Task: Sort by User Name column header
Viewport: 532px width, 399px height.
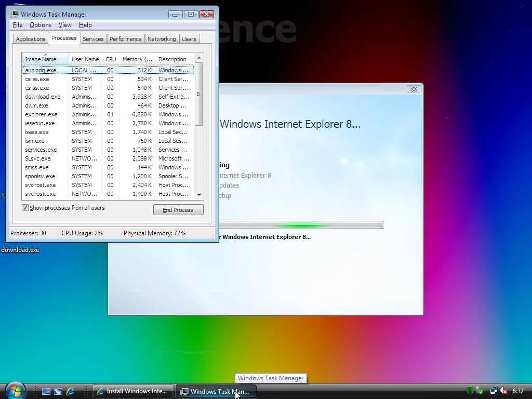Action: coord(85,59)
